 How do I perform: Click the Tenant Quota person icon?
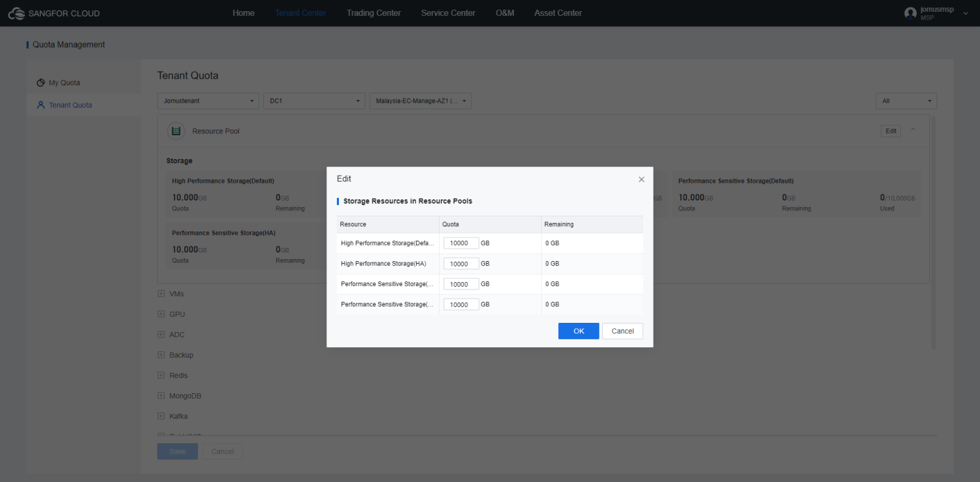coord(41,105)
